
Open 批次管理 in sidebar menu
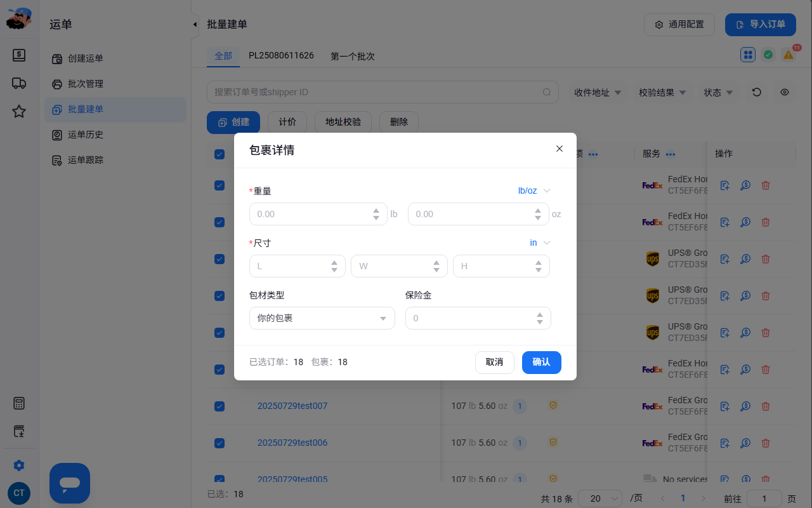[115, 84]
